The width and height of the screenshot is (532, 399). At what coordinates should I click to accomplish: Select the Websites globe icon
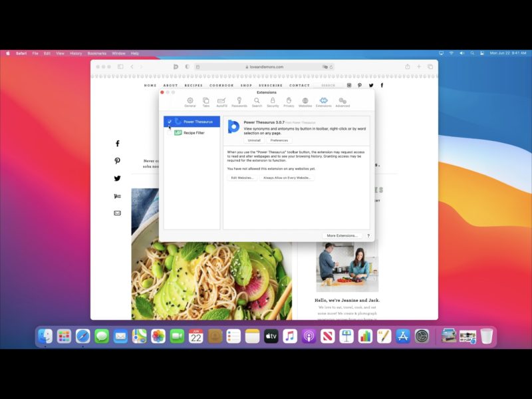[305, 102]
